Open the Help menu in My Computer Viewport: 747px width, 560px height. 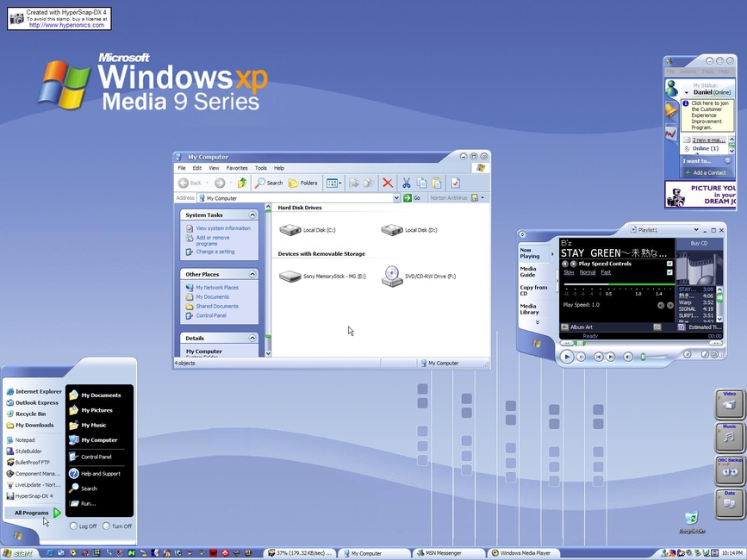(x=278, y=168)
